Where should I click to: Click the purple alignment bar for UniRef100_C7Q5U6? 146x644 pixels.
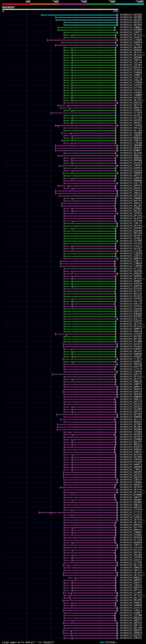tap(83, 40)
